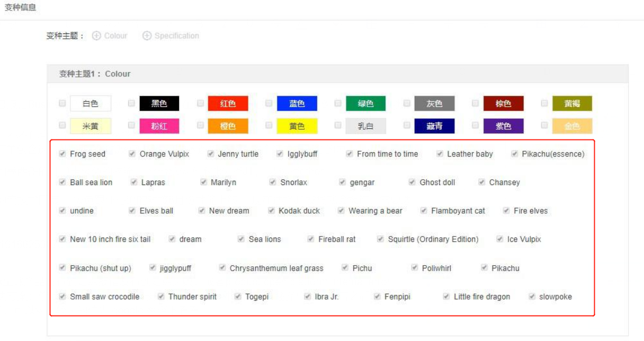644x341 pixels.
Task: Select the milky white 乳白 swatch
Action: click(366, 126)
